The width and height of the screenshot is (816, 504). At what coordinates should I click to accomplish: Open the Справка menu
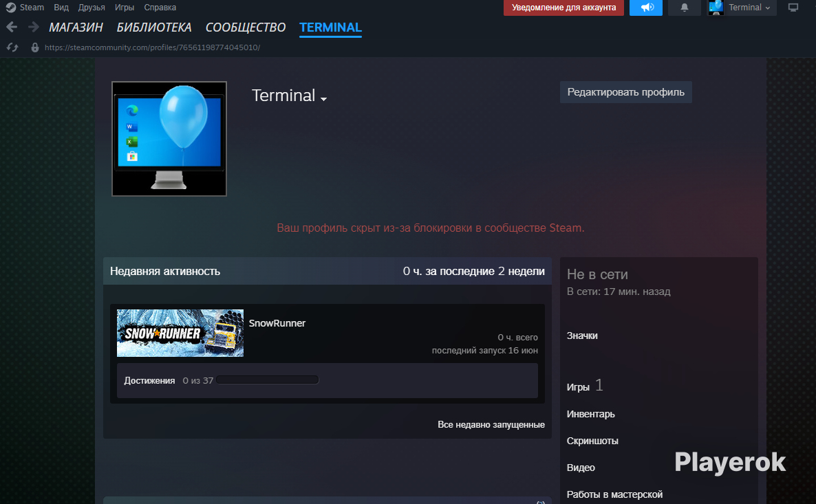coord(160,8)
